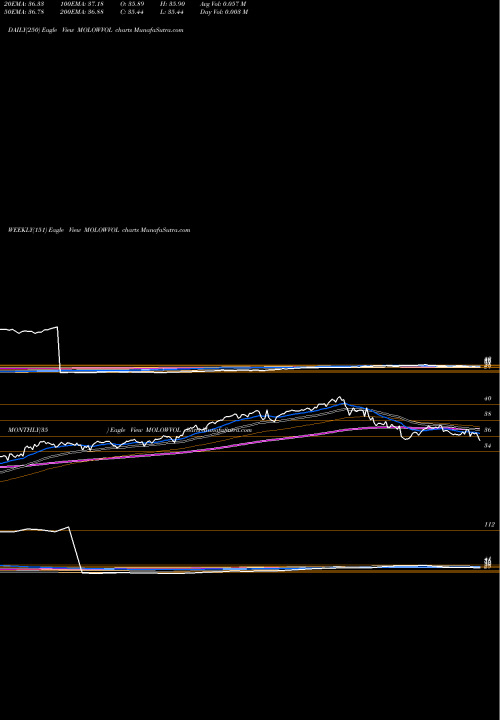Click the open price O: value
The image size is (500, 720).
click(132, 4)
